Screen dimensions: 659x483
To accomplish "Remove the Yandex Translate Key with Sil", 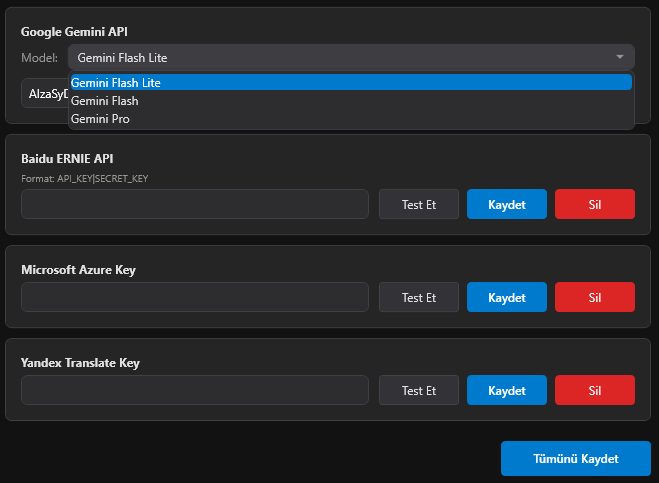I will pos(595,390).
